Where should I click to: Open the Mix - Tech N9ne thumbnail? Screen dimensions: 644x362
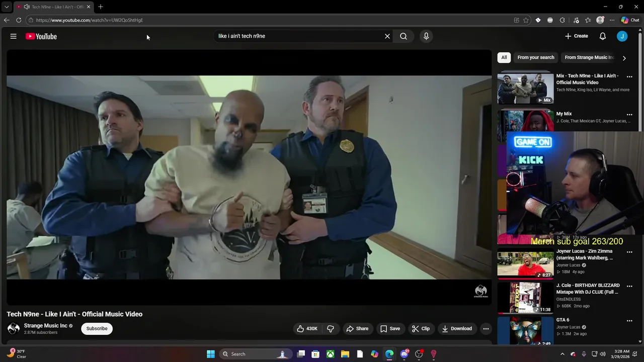point(525,88)
